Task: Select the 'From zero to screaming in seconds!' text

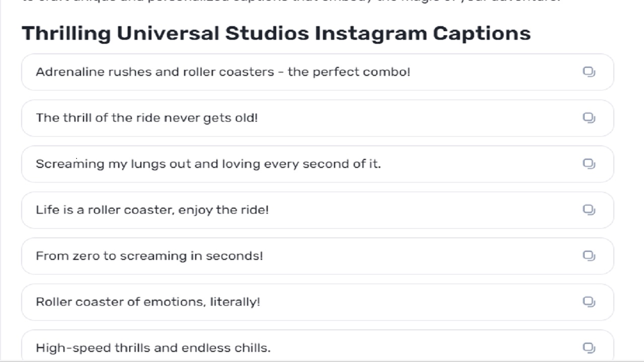Action: 149,256
